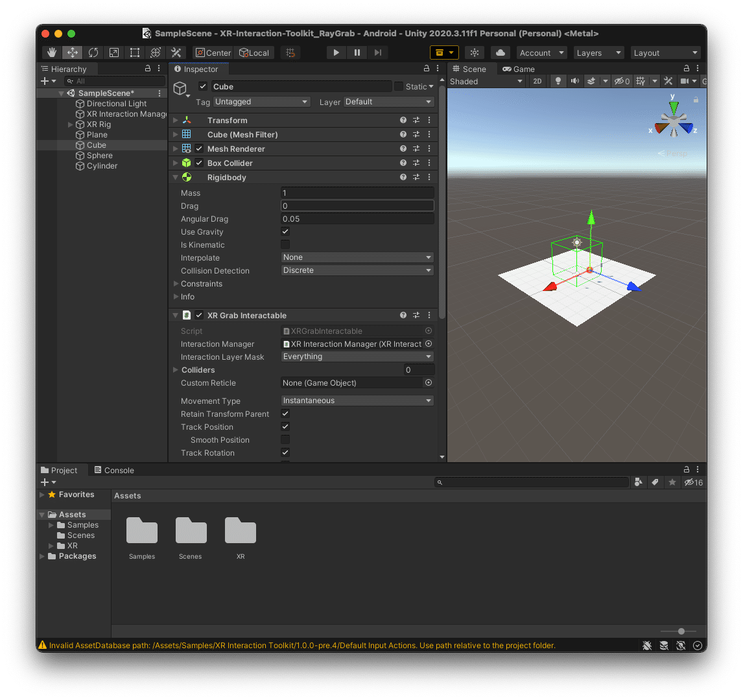Enable Smooth Position

click(285, 439)
